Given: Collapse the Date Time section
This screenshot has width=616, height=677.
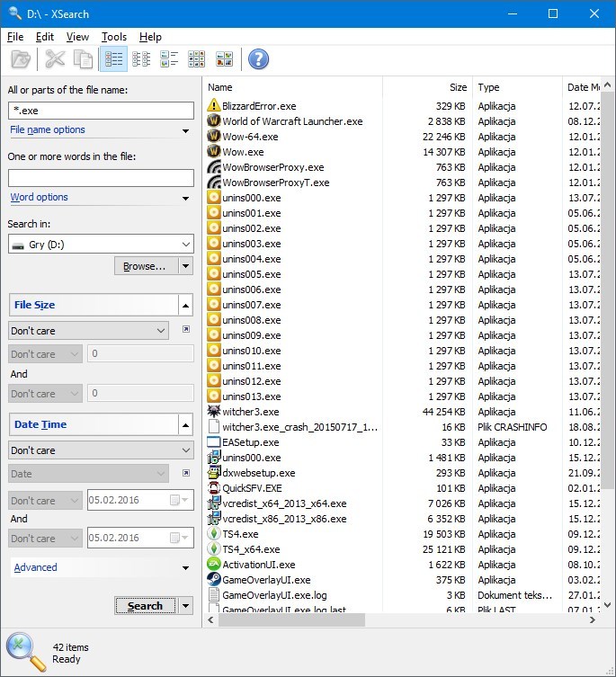Looking at the screenshot, I should pos(185,425).
